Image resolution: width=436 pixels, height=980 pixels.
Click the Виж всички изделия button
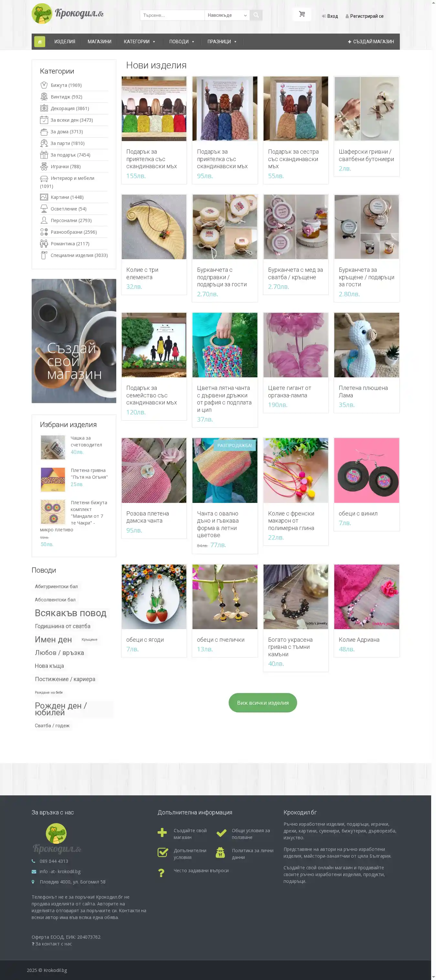263,703
